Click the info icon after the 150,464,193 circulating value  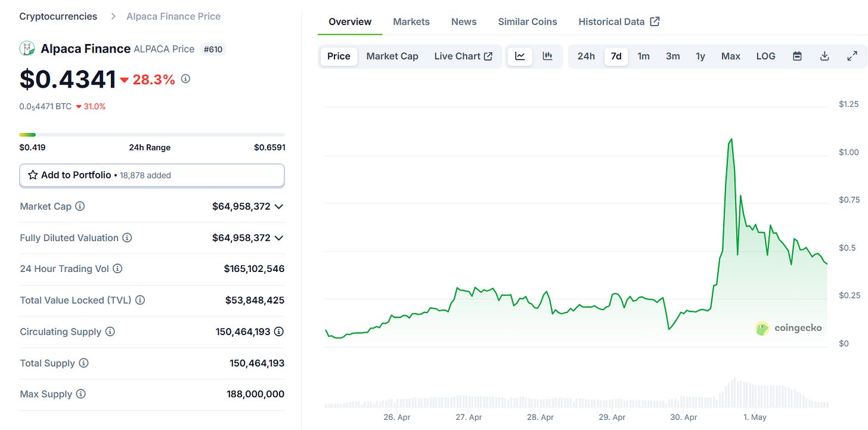coord(279,332)
